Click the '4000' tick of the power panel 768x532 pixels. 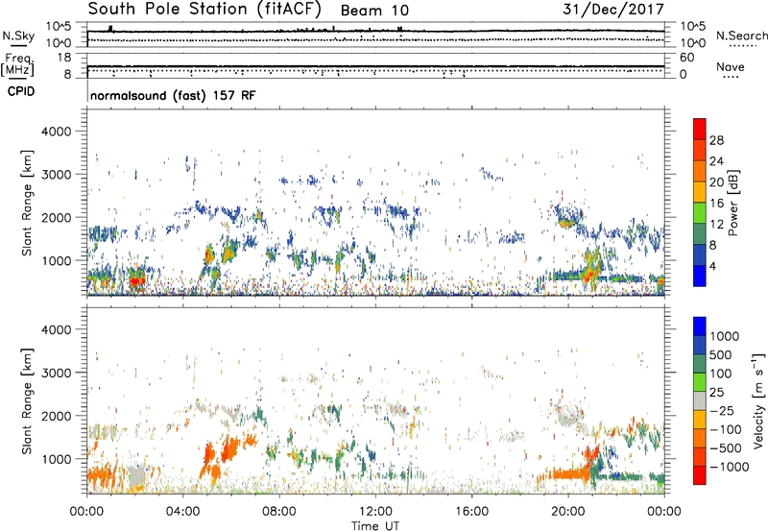[57, 132]
